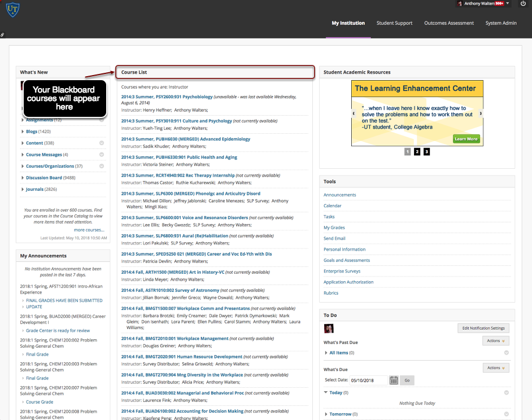Expand the Discussion Board section
This screenshot has height=420, width=532.
[23, 178]
